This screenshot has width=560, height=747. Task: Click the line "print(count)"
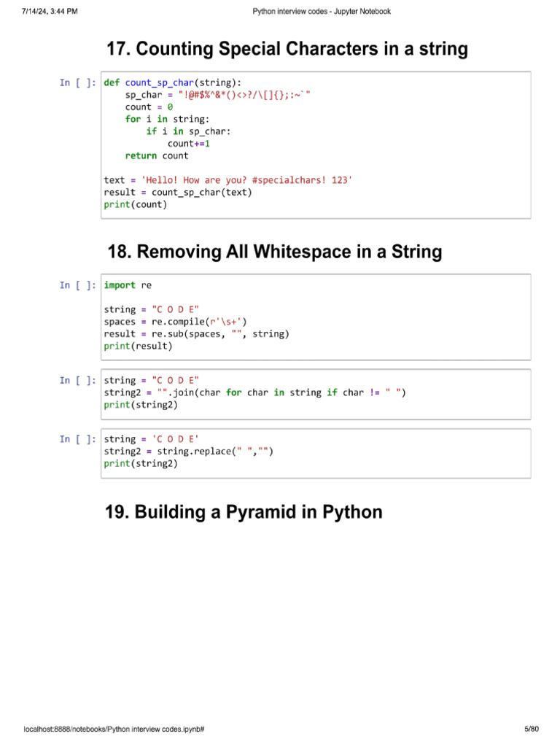click(136, 204)
